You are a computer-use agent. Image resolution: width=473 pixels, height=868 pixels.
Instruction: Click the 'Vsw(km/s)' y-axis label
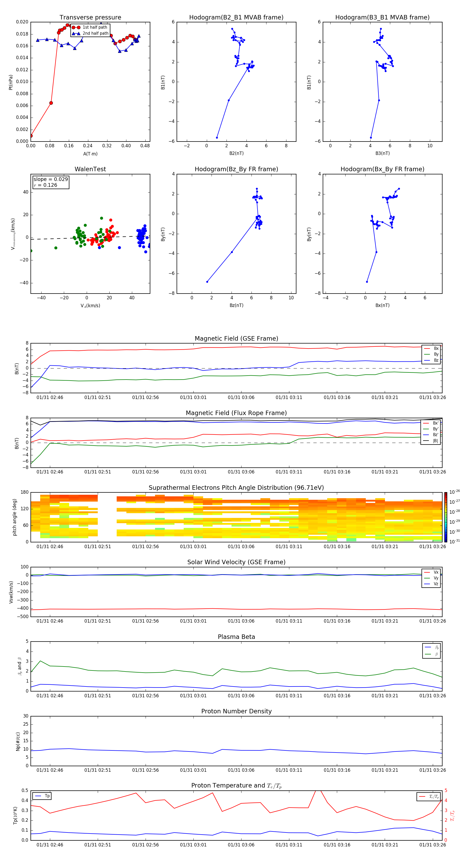[11, 592]
